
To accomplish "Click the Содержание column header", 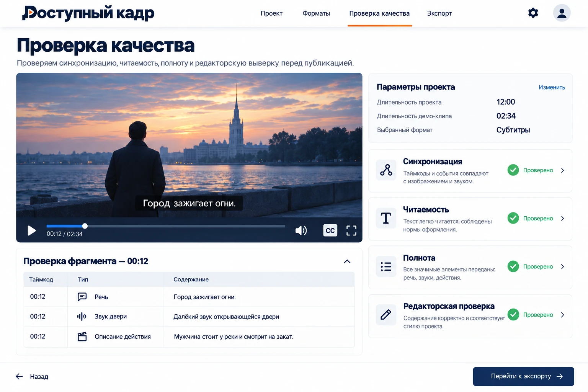I will coord(191,279).
